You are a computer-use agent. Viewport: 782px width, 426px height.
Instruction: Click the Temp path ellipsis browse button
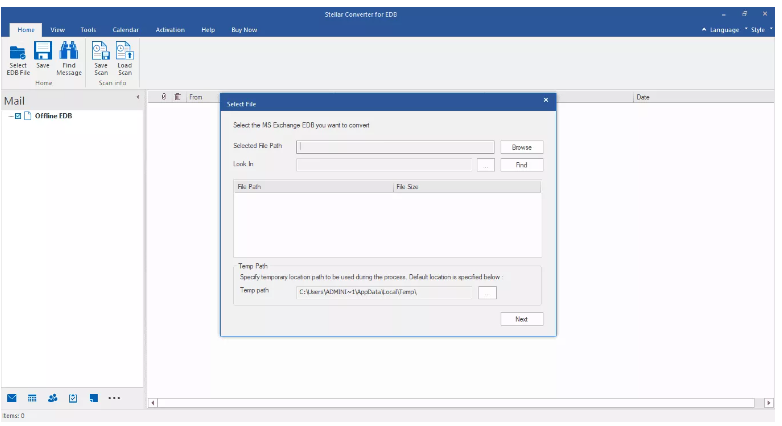point(487,293)
